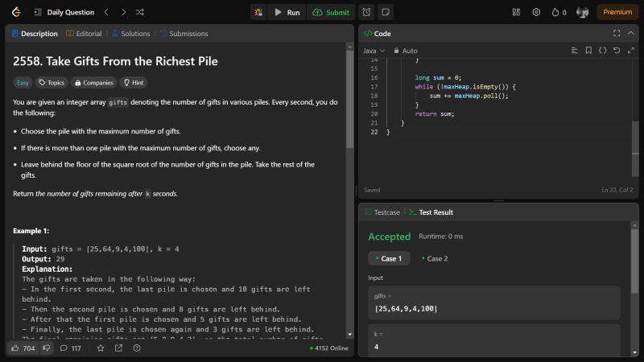Click the 'Ln 22, Col 2' status text
The image size is (644, 362).
617,190
